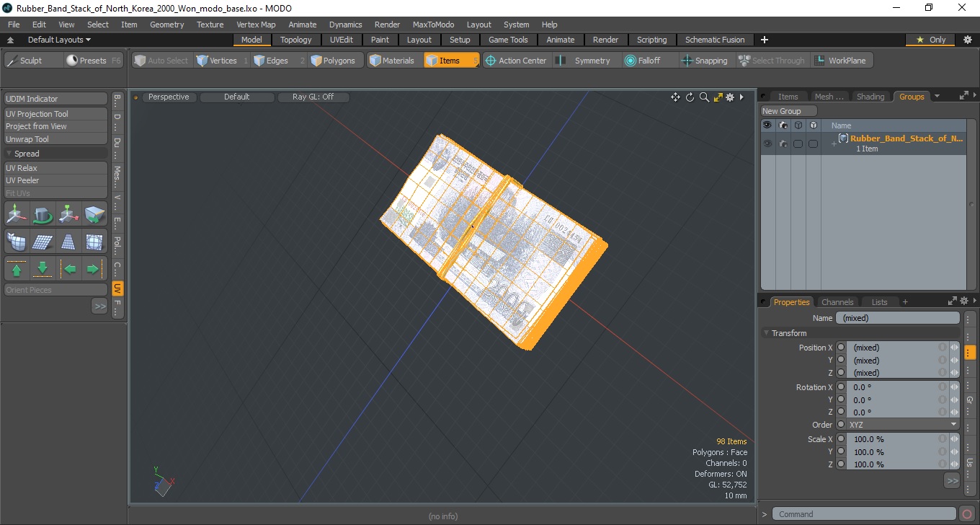Open the Default shading style dropdown

click(237, 97)
